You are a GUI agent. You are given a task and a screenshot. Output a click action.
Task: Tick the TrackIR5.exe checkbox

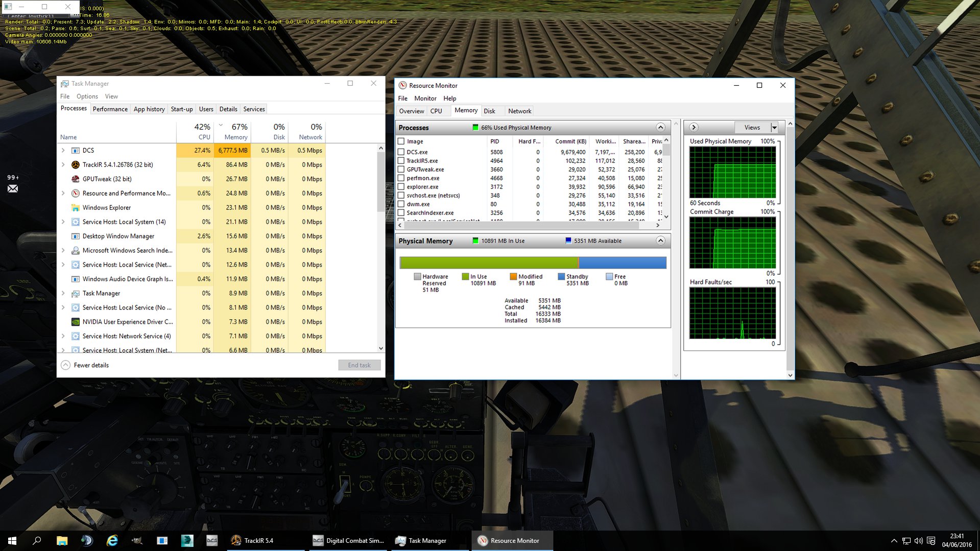(401, 160)
